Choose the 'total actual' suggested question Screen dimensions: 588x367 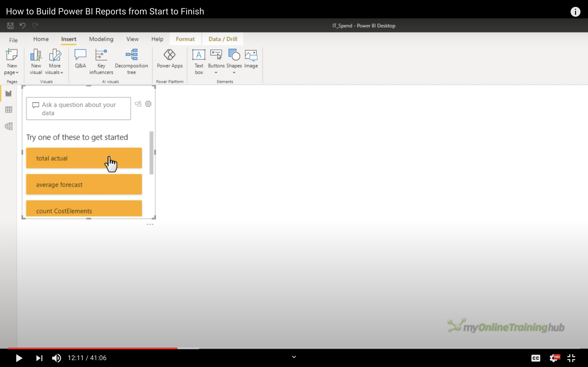click(84, 158)
